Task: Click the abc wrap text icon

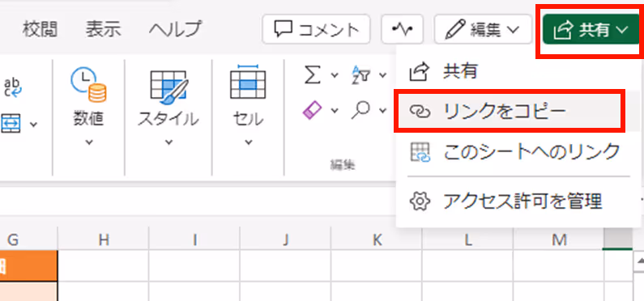Action: (x=12, y=87)
